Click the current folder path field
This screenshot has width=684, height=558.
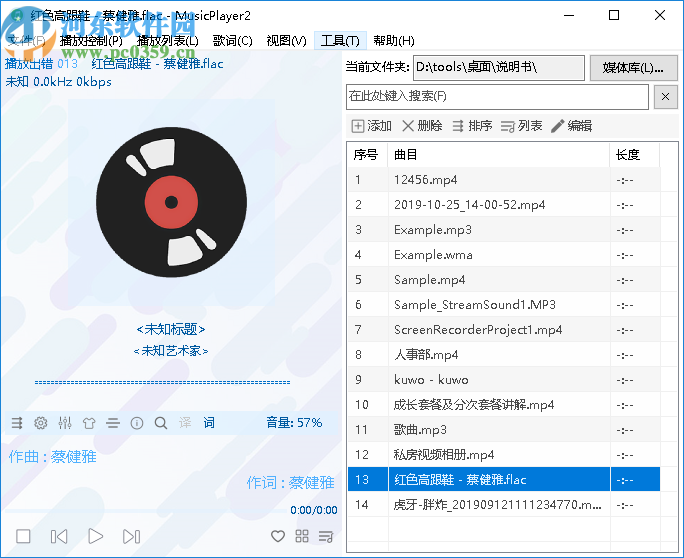click(499, 67)
